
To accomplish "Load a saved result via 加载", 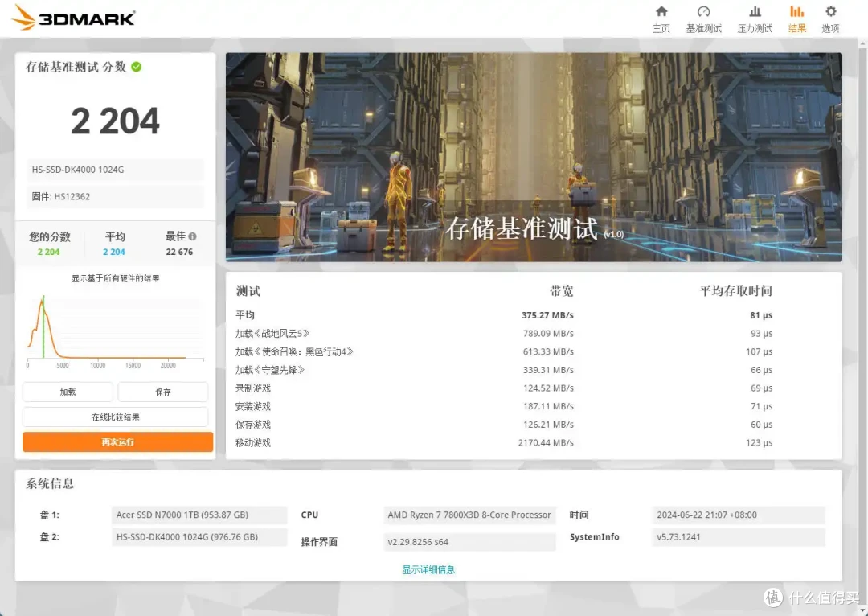I will 68,392.
